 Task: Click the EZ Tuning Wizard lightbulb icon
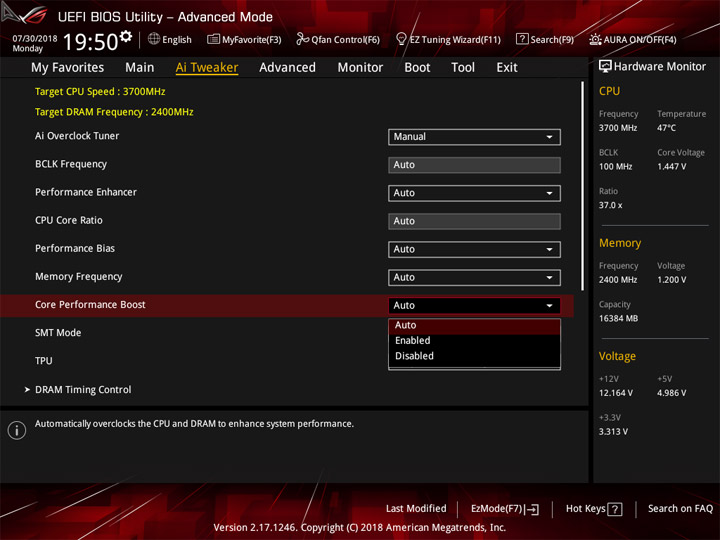[401, 39]
